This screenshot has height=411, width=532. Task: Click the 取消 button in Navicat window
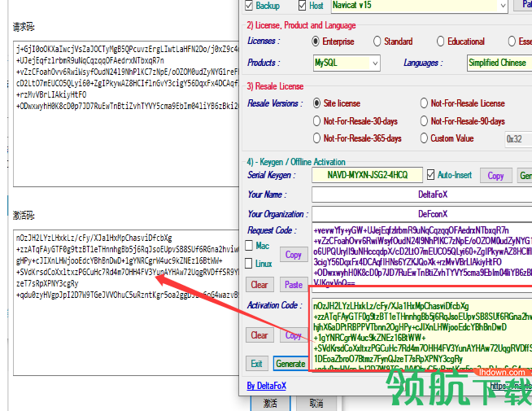pos(316,403)
